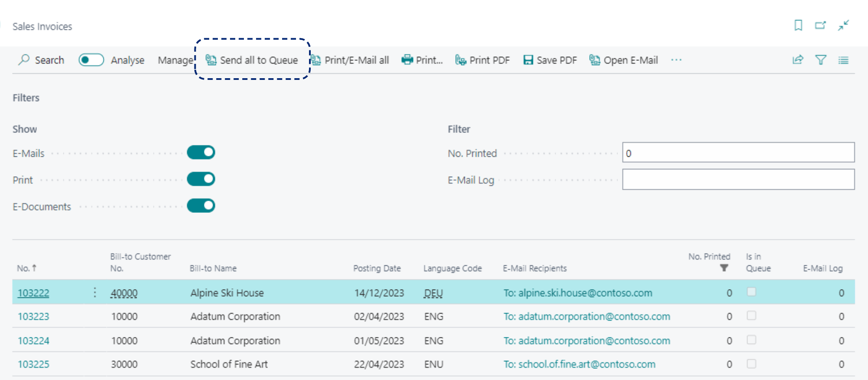Click the Print PDF action
868x380 pixels.
point(482,60)
